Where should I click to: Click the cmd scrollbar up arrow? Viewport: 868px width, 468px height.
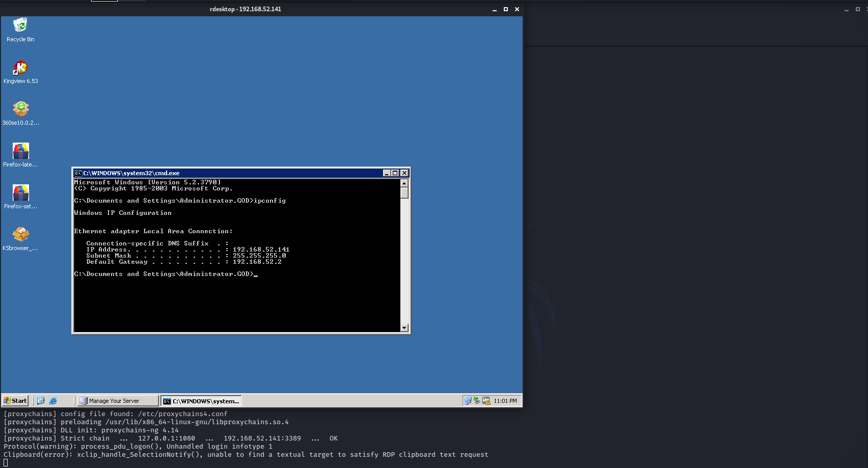404,183
